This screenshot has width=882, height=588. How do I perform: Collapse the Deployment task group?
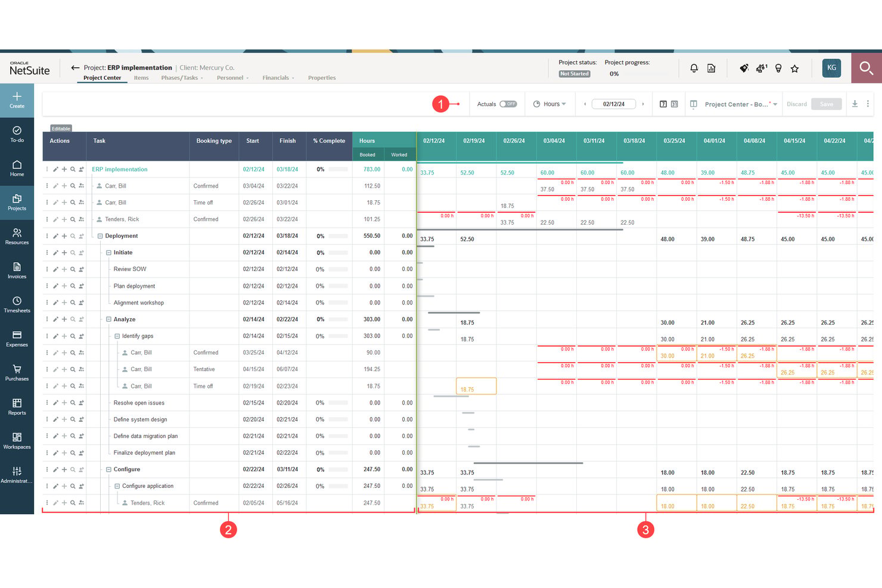click(x=100, y=236)
